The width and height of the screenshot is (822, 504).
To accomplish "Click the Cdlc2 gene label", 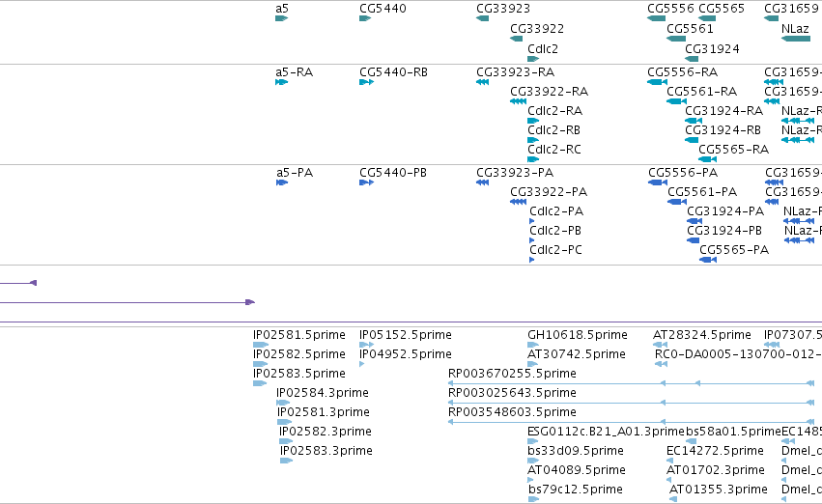I will [543, 48].
